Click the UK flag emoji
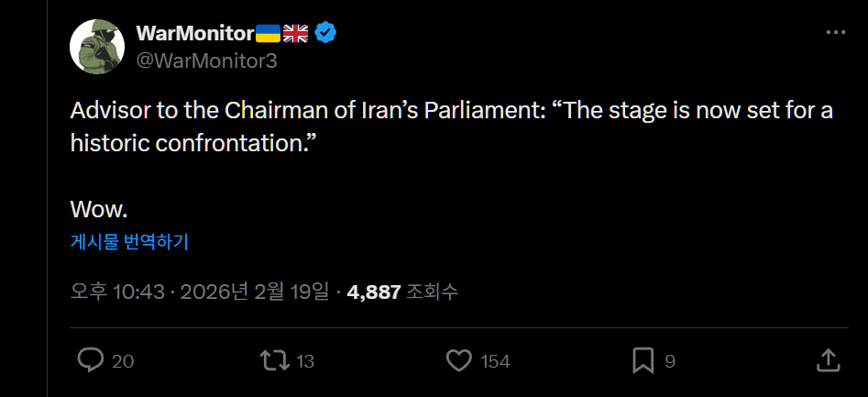 [x=296, y=34]
